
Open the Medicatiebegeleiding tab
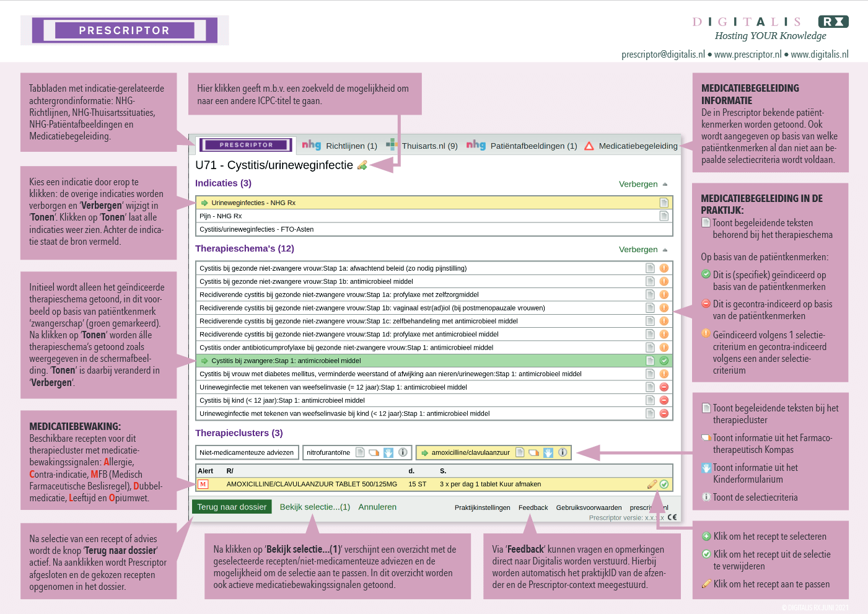[x=637, y=146]
